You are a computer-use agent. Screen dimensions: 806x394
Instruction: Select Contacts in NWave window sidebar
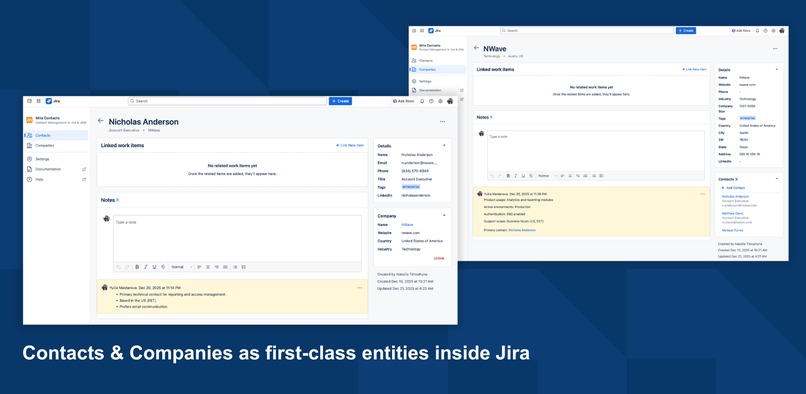pyautogui.click(x=437, y=61)
